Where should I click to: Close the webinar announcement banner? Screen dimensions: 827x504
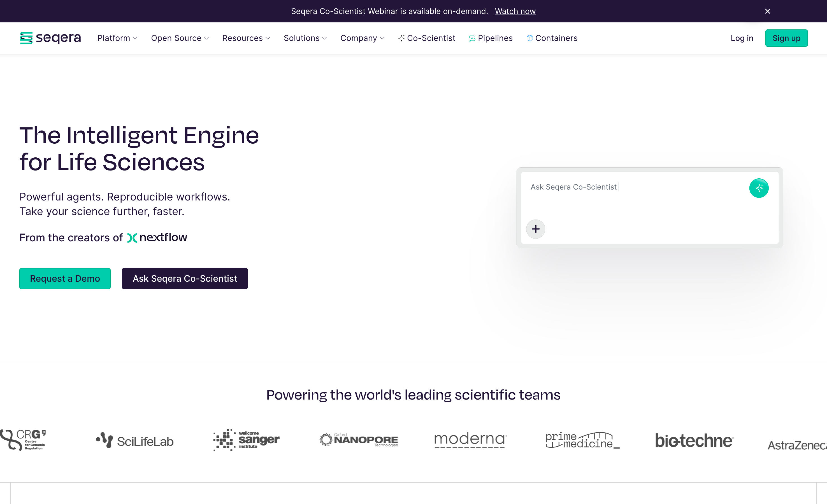click(x=767, y=11)
